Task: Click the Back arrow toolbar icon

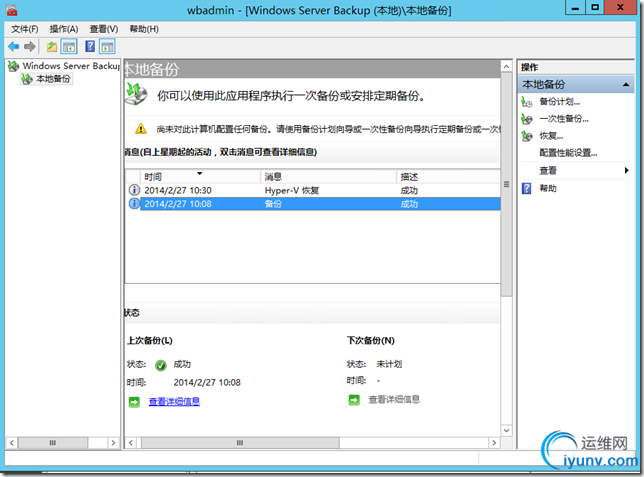Action: [x=14, y=46]
